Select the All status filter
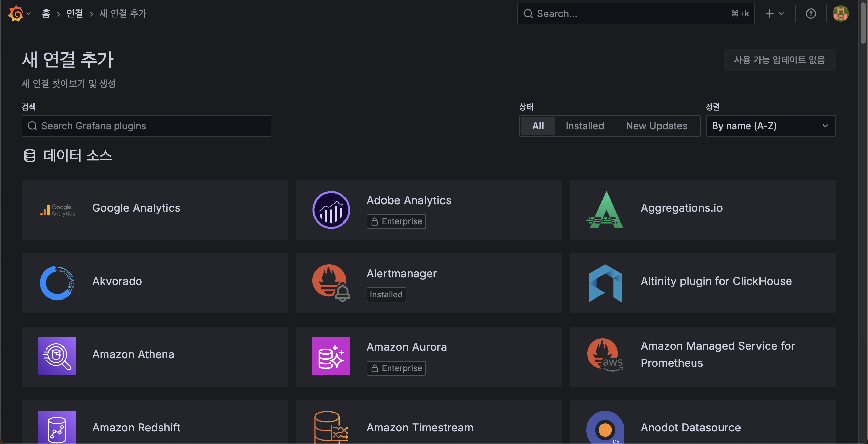This screenshot has height=444, width=868. pos(538,126)
